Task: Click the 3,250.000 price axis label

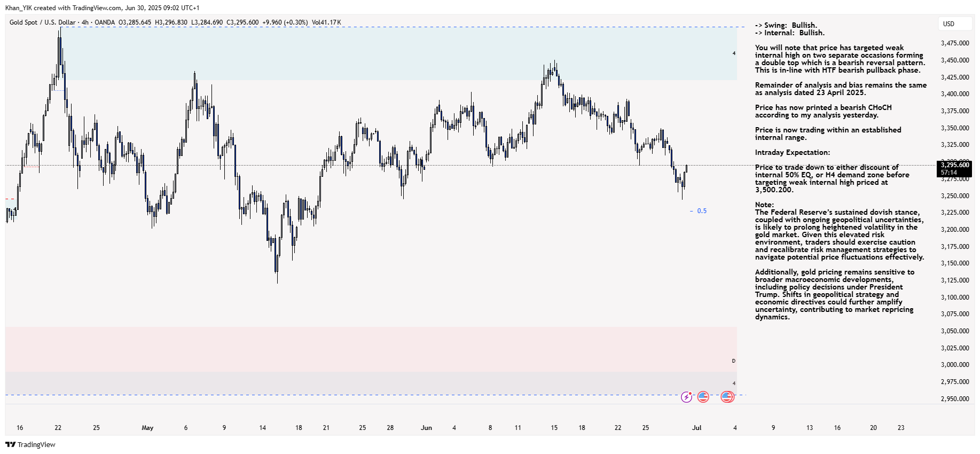Action: click(x=955, y=195)
